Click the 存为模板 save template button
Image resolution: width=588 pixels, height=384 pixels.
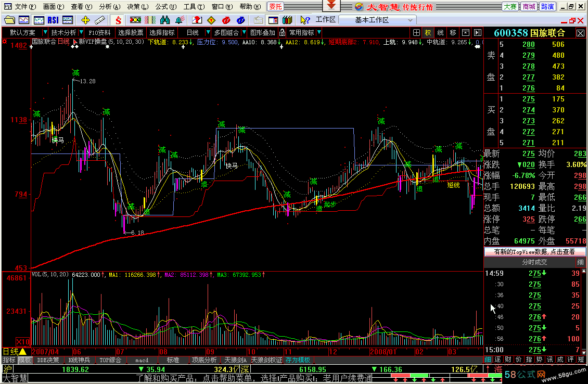[x=298, y=360]
